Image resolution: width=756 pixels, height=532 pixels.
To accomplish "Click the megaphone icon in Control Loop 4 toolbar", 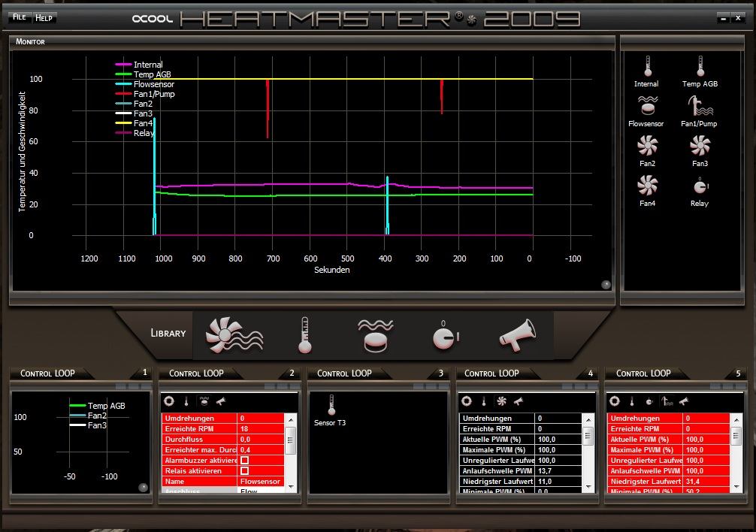I will click(519, 401).
